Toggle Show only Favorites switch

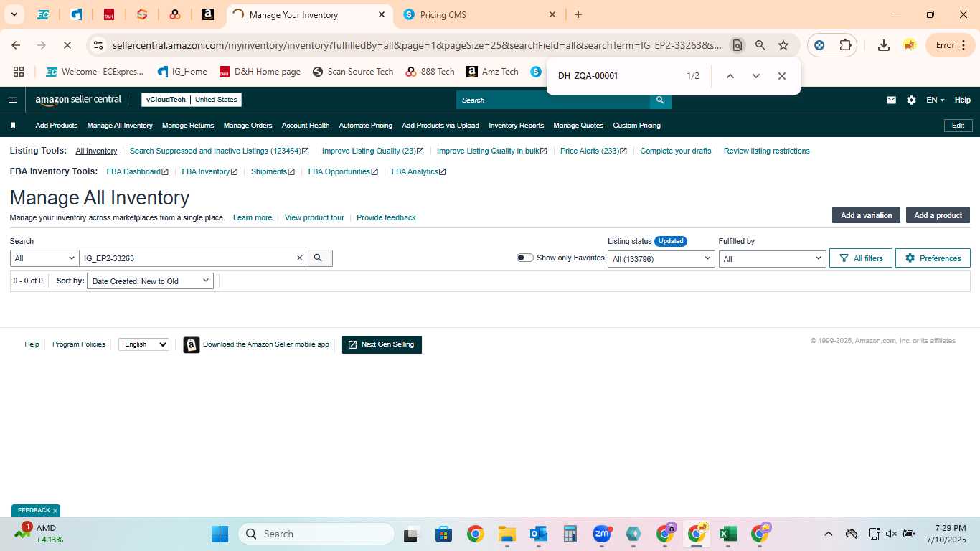(x=524, y=258)
